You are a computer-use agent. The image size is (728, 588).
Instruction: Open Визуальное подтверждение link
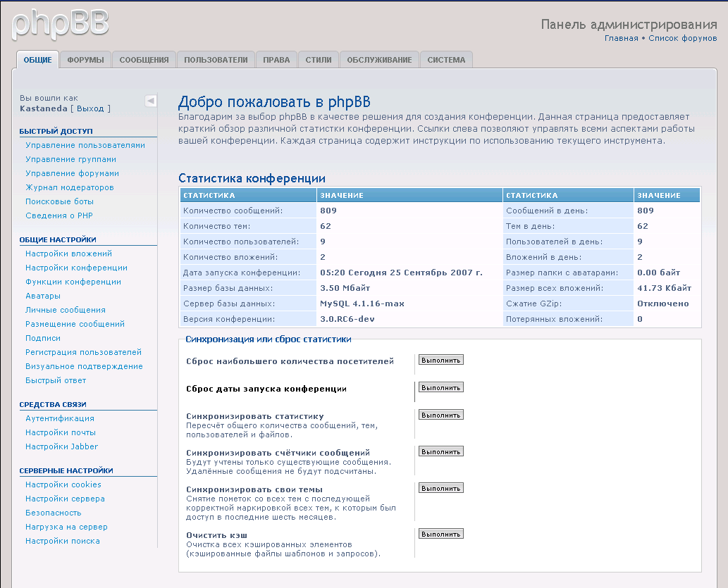[x=84, y=366]
